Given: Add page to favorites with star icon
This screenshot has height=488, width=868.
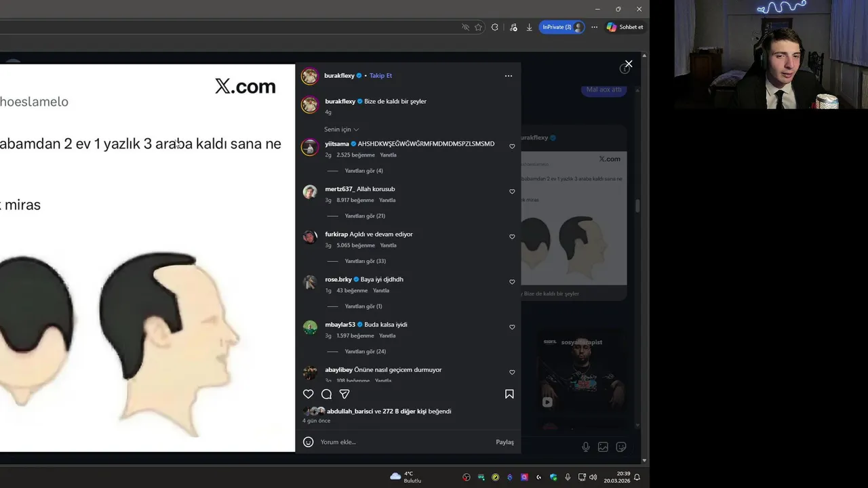Looking at the screenshot, I should pos(478,27).
